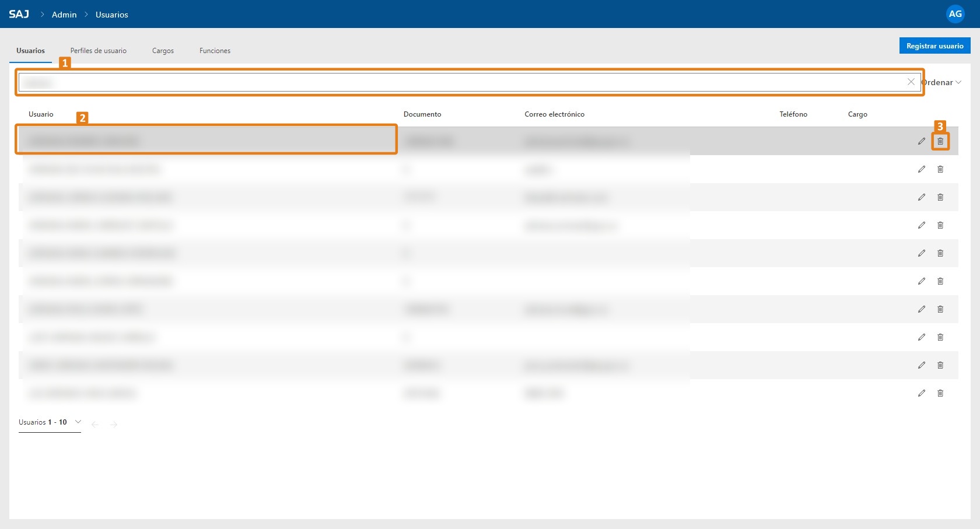Screen dimensions: 980x529
Task: Click Usuarios in the breadcrumb
Action: tap(112, 15)
